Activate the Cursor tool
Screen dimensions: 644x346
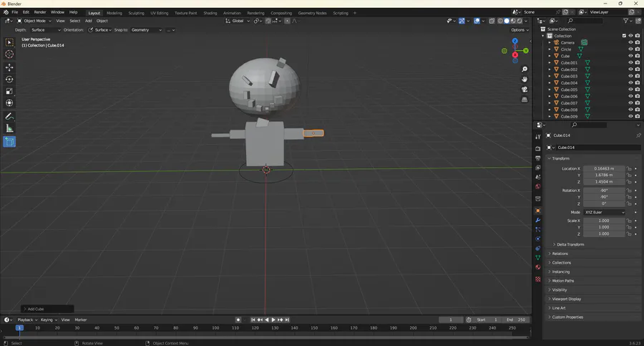[9, 54]
